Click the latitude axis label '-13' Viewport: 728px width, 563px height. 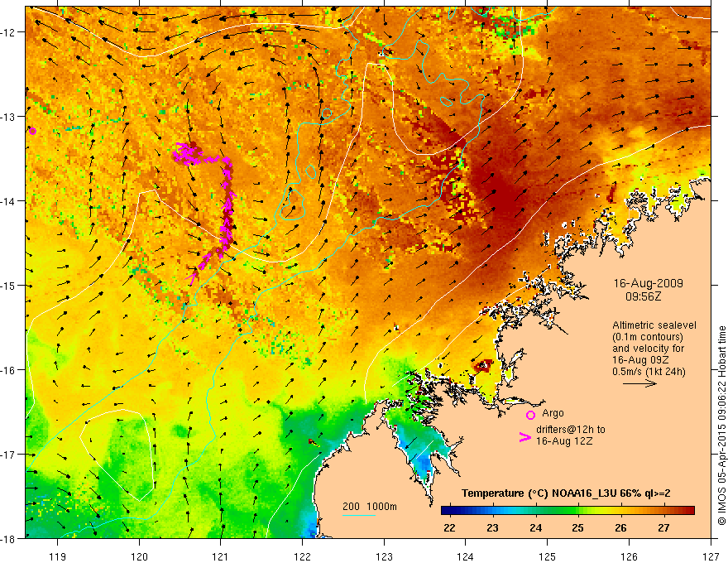(x=8, y=117)
